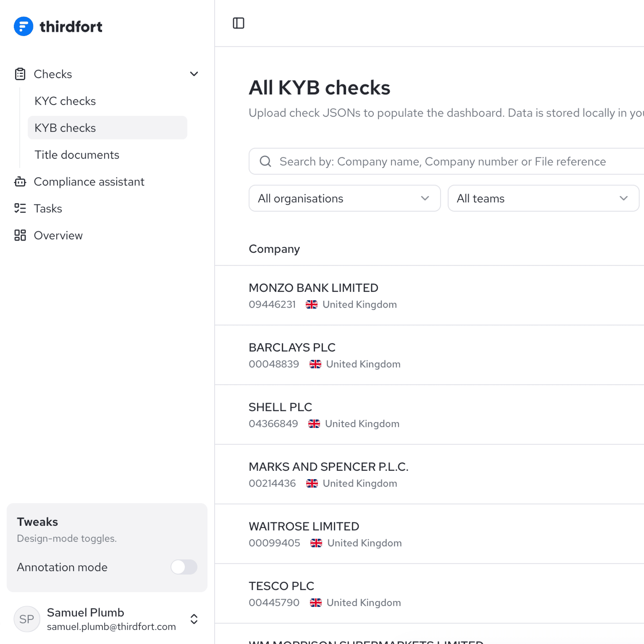644x644 pixels.
Task: Click the UK flag beside Tesco PLC
Action: coord(316,603)
